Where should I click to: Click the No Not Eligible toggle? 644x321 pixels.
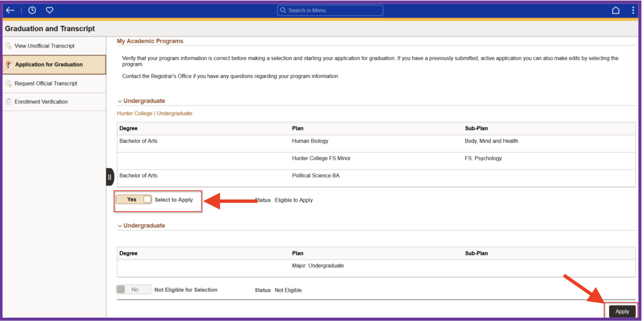134,289
